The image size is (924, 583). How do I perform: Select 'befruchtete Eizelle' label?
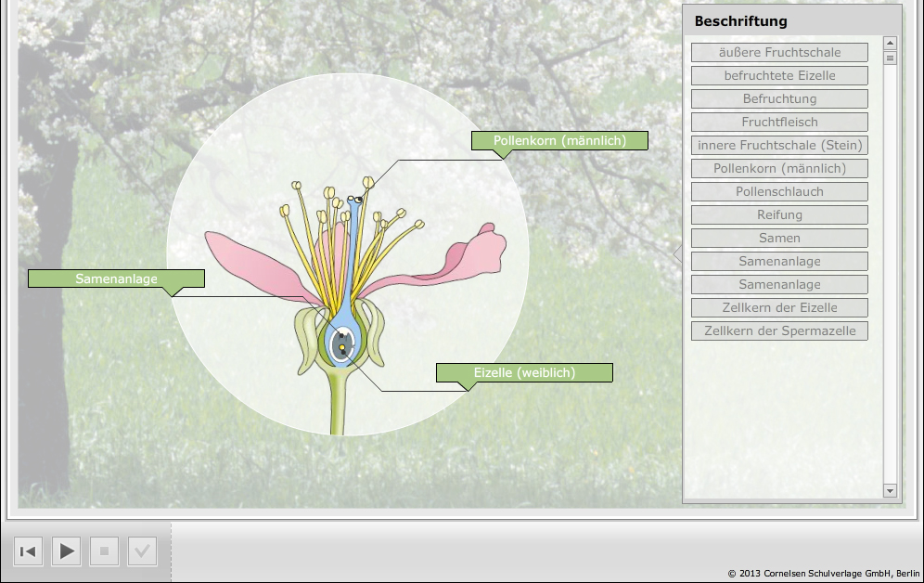tap(779, 75)
